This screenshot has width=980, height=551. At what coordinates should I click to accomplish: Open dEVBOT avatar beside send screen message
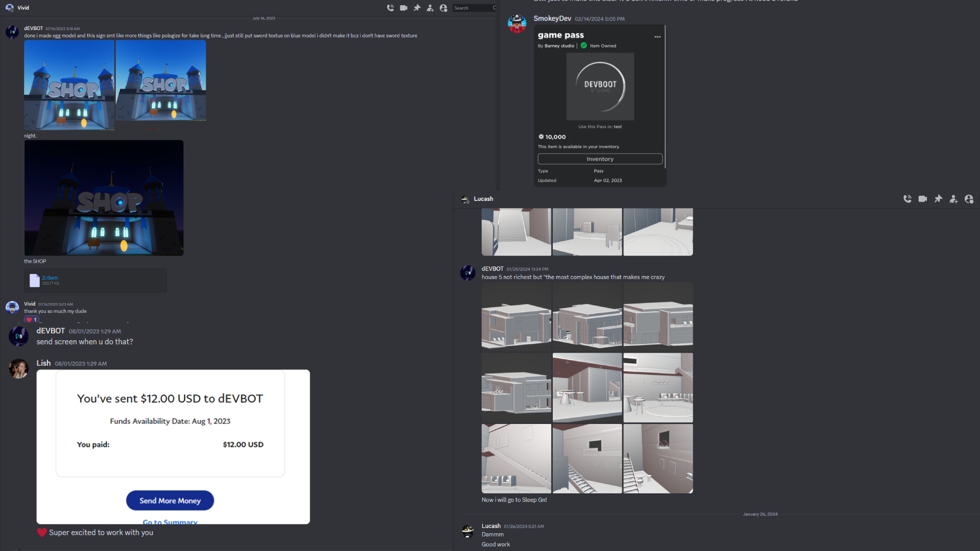click(x=18, y=336)
